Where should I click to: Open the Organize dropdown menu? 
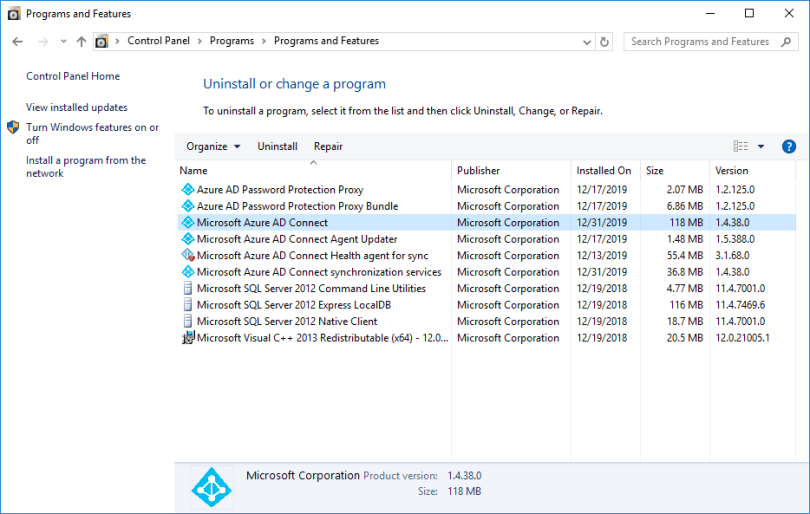coord(213,146)
